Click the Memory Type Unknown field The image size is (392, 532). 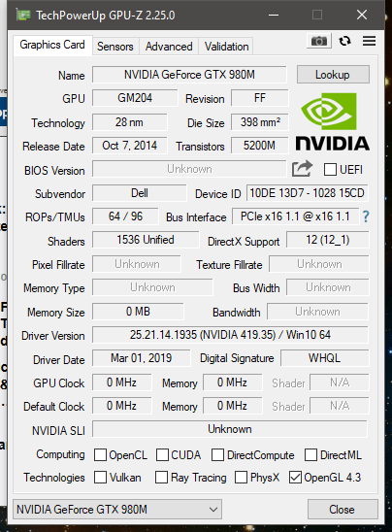pos(152,287)
